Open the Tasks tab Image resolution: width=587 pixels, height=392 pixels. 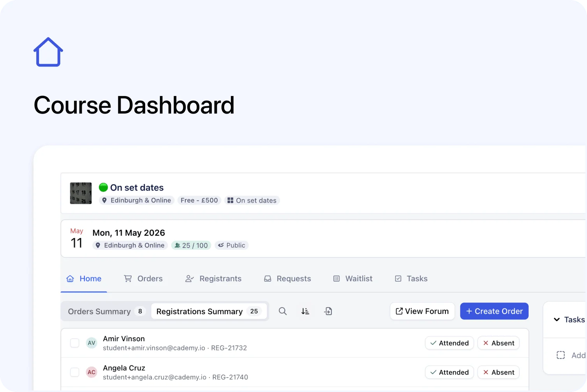pos(411,278)
